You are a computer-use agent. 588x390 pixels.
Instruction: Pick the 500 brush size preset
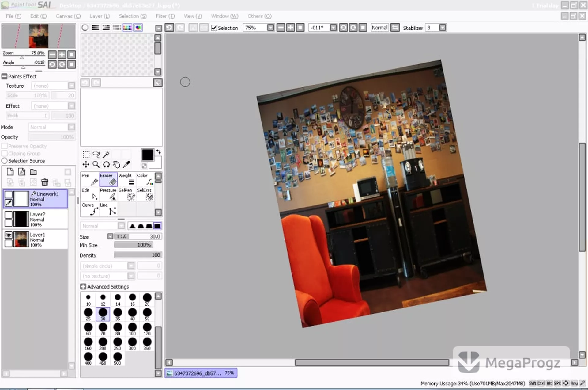coord(118,358)
